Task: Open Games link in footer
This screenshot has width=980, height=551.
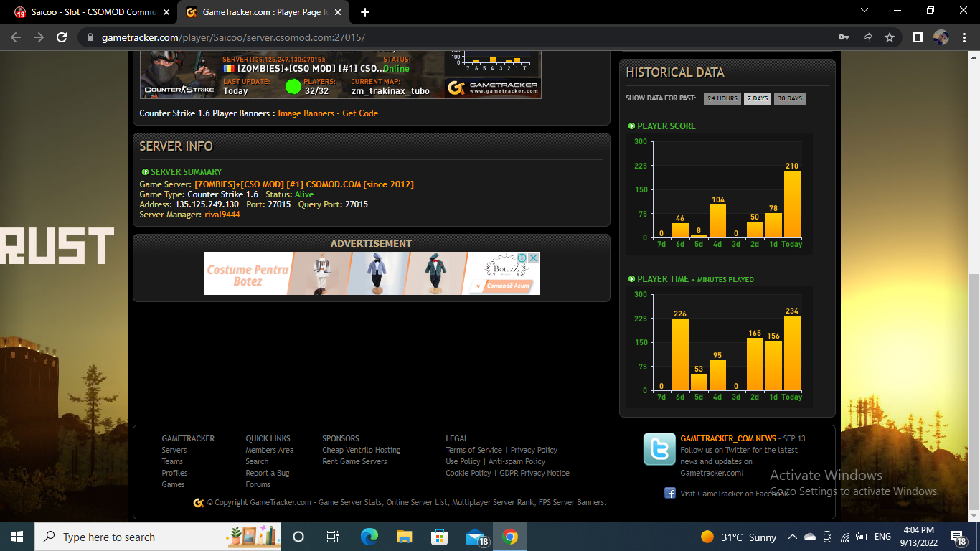Action: pos(173,484)
